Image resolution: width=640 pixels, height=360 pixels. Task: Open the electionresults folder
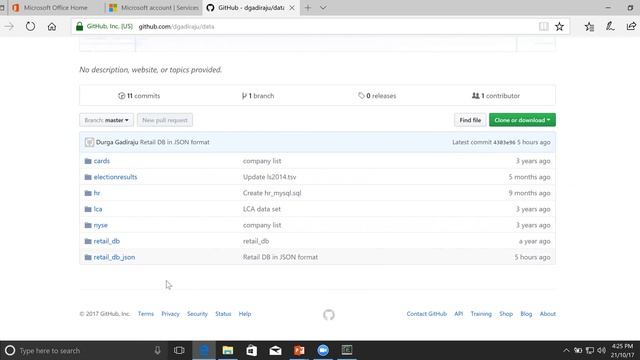[x=116, y=177]
